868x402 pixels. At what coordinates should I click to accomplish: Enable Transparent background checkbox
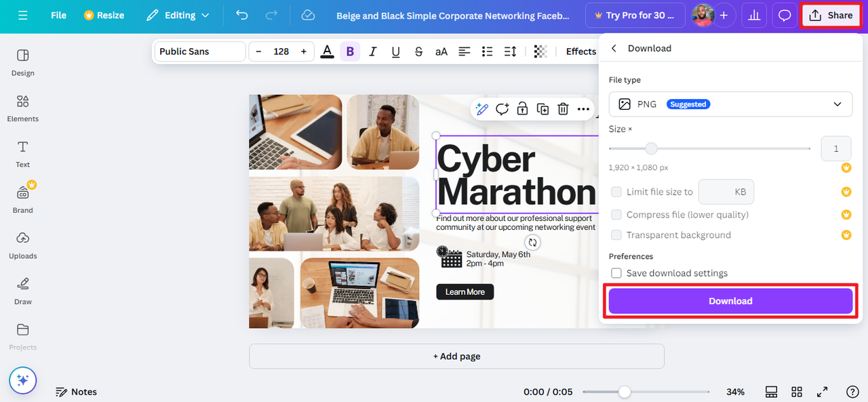[616, 235]
